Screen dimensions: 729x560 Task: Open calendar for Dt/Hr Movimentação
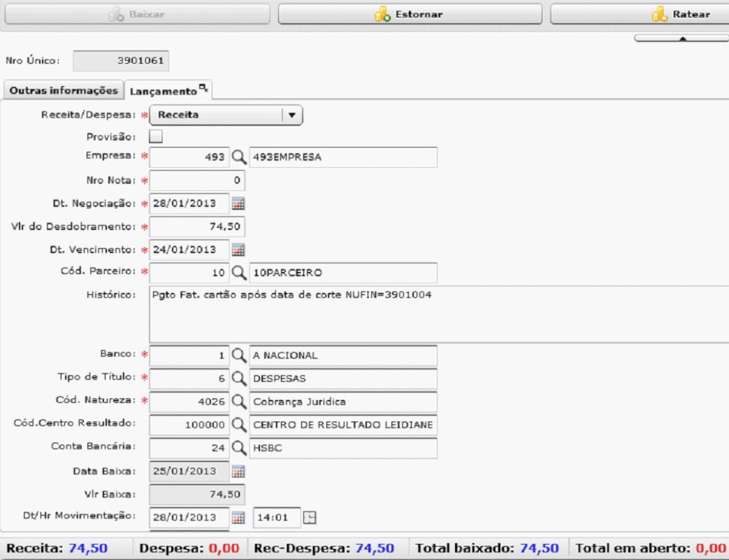pos(238,517)
